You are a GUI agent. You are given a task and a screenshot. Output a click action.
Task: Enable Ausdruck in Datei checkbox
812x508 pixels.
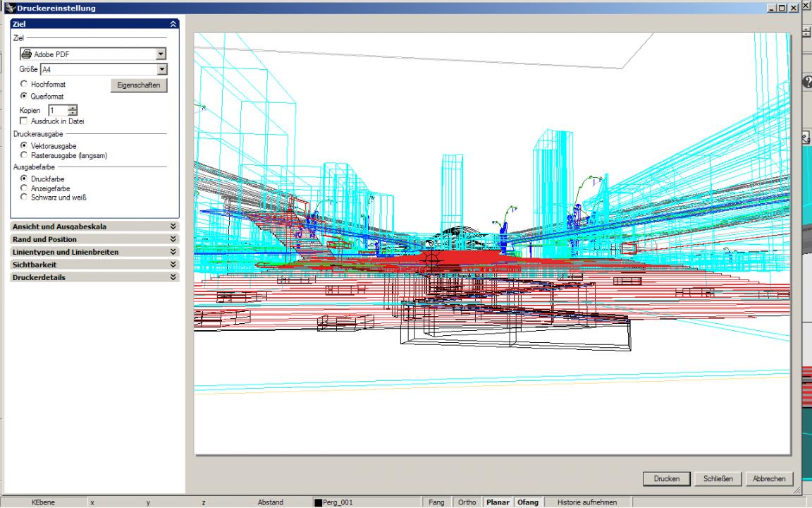pyautogui.click(x=25, y=121)
